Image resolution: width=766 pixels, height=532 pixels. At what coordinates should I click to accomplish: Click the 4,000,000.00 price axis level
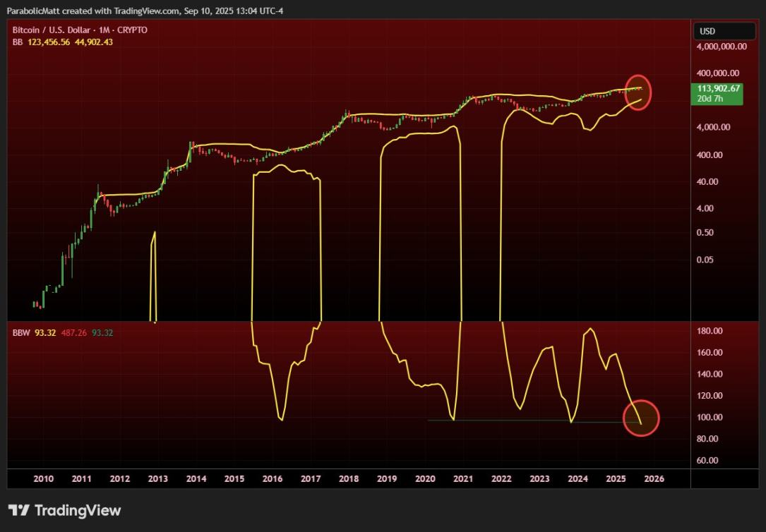coord(722,46)
